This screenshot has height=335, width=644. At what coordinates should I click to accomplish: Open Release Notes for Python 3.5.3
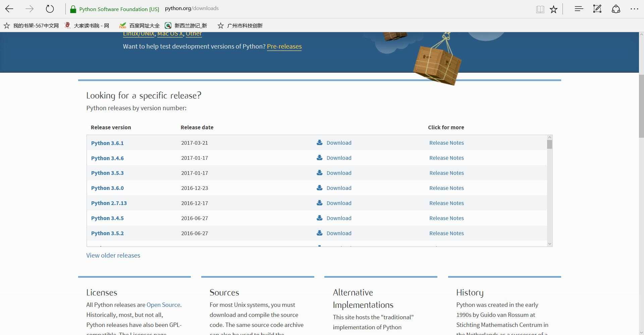(x=446, y=173)
